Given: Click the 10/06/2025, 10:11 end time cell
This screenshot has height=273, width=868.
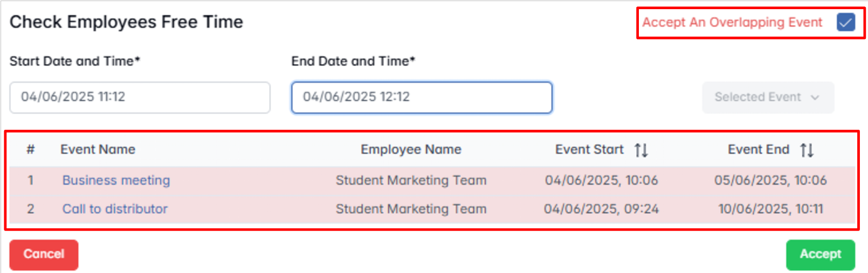Looking at the screenshot, I should (x=770, y=209).
